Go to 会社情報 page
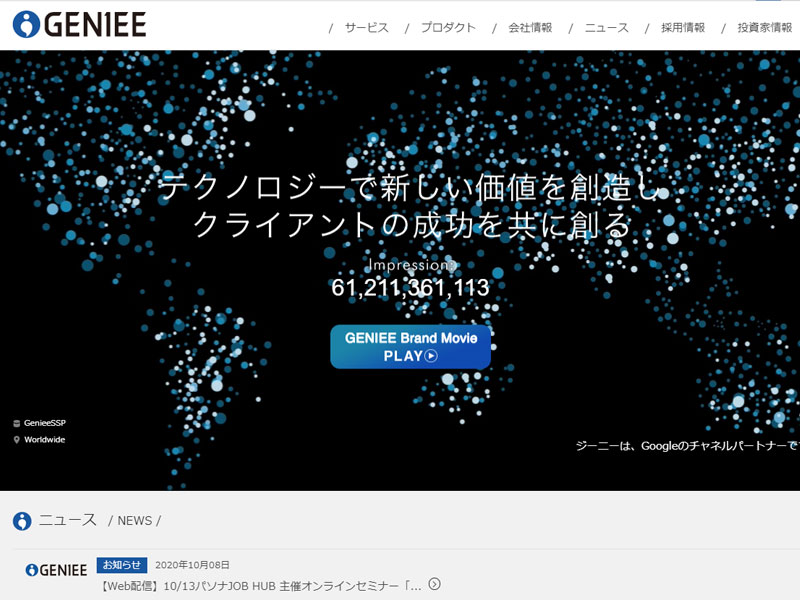 [530, 28]
